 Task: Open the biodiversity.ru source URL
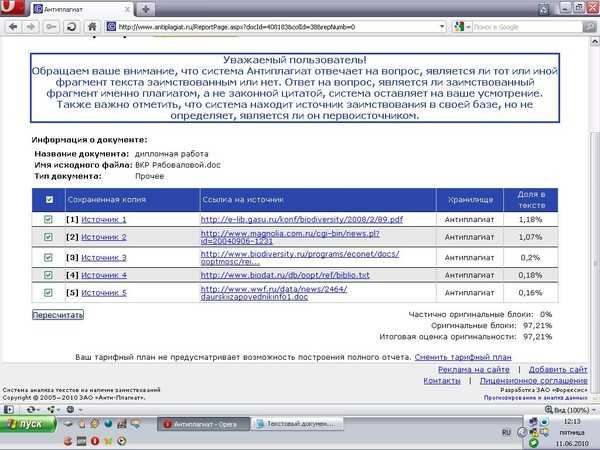click(x=300, y=258)
